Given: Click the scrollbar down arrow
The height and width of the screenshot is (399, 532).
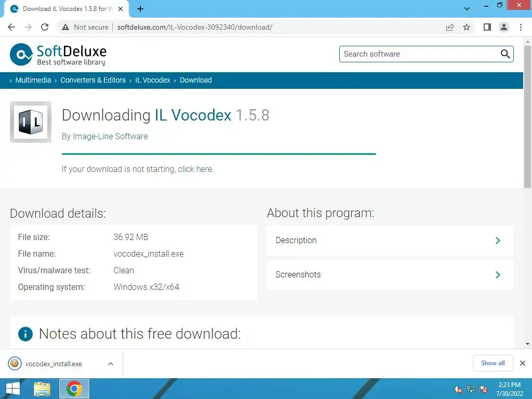Looking at the screenshot, I should tap(527, 344).
